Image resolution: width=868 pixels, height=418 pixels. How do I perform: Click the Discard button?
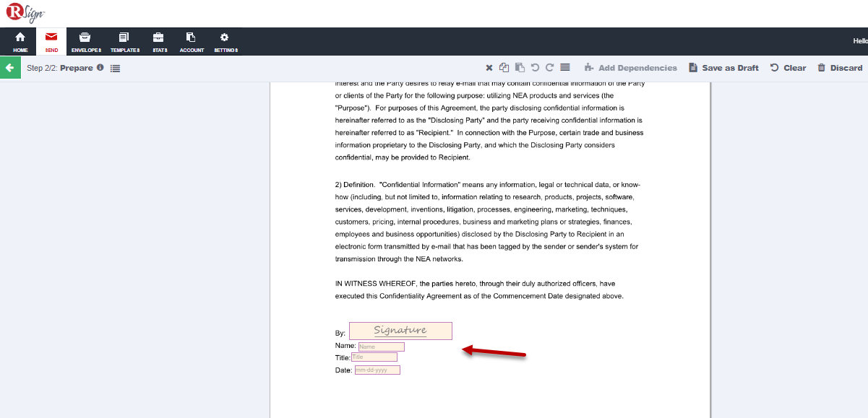pyautogui.click(x=840, y=68)
